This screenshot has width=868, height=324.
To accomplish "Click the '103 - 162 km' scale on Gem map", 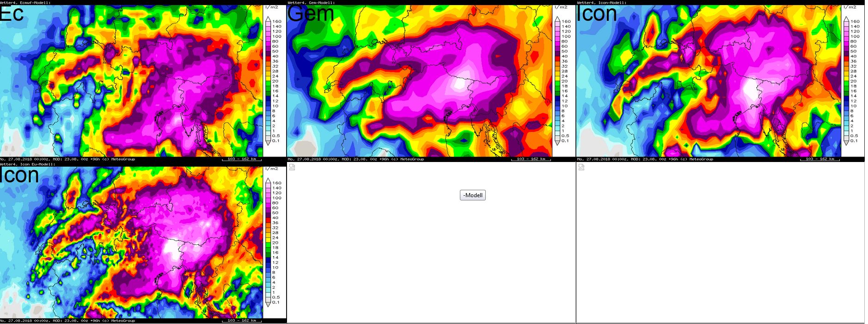I will [x=531, y=159].
